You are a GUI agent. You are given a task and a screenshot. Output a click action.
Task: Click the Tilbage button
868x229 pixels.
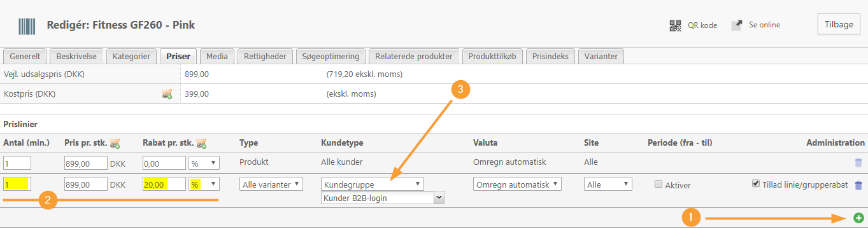[839, 25]
